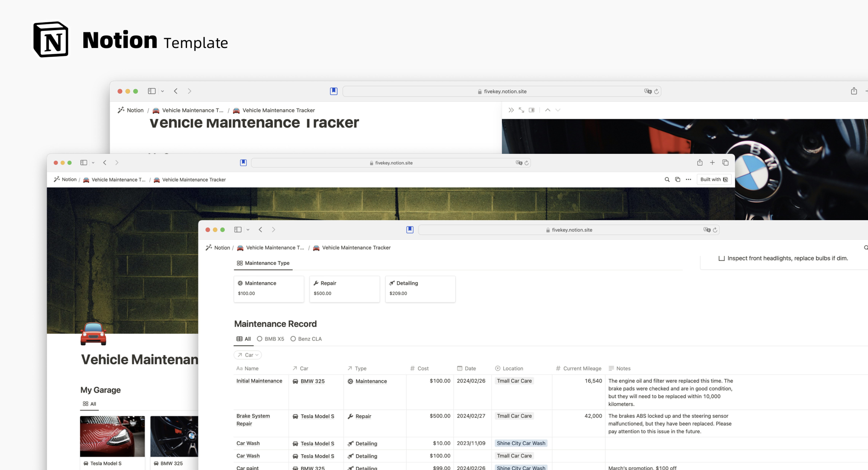Click the sidebar toggle icon in front window

point(238,230)
